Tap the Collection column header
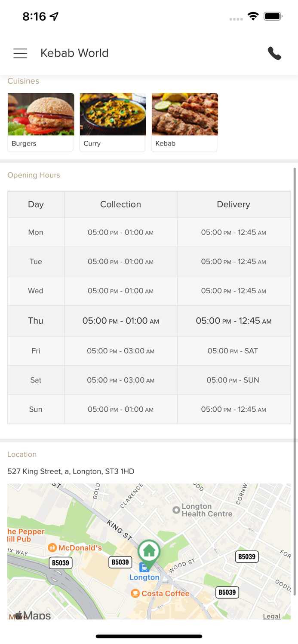Screen dimensions: 298x644 point(120,204)
